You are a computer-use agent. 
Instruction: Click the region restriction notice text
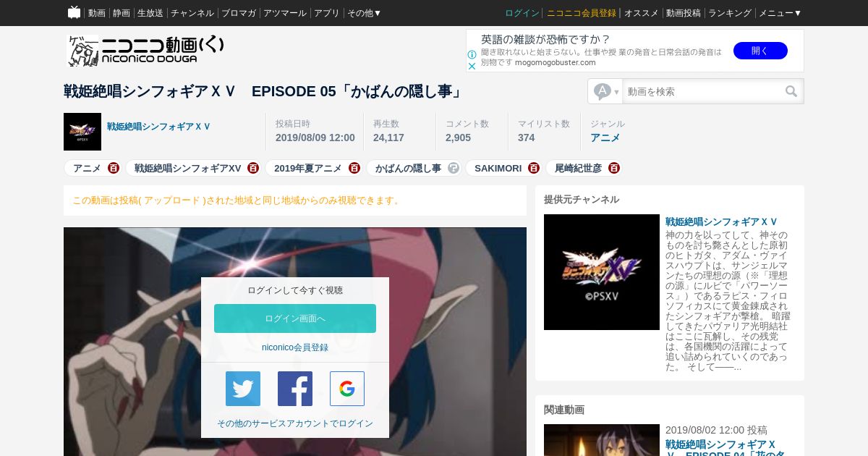coord(237,200)
